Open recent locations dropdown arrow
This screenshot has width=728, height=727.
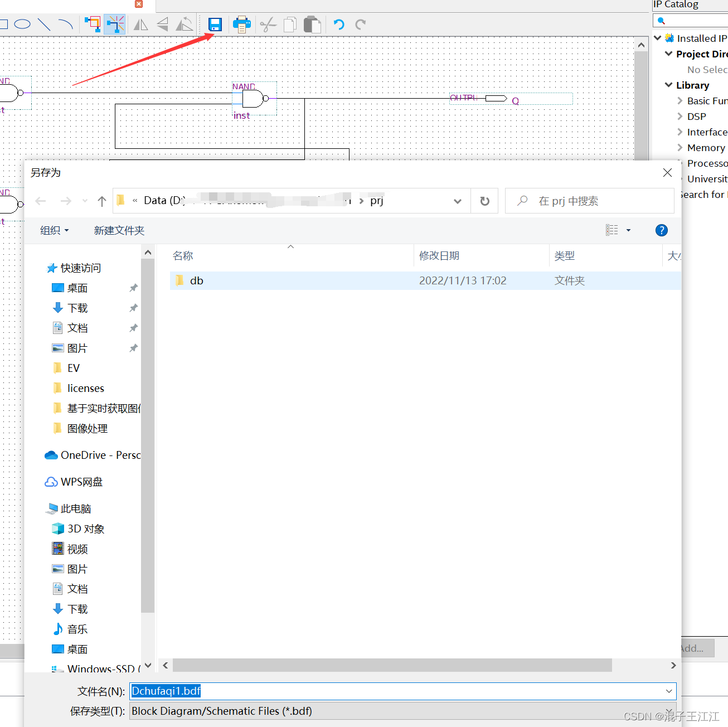85,201
